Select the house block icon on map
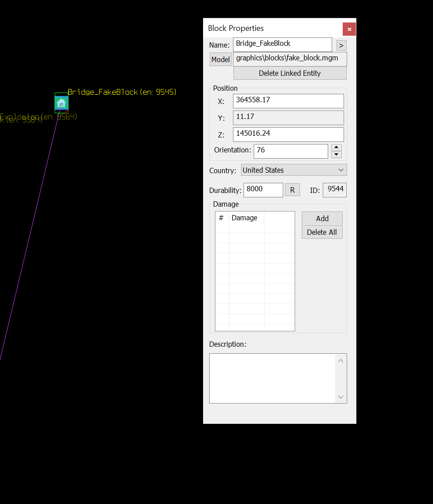 point(61,103)
